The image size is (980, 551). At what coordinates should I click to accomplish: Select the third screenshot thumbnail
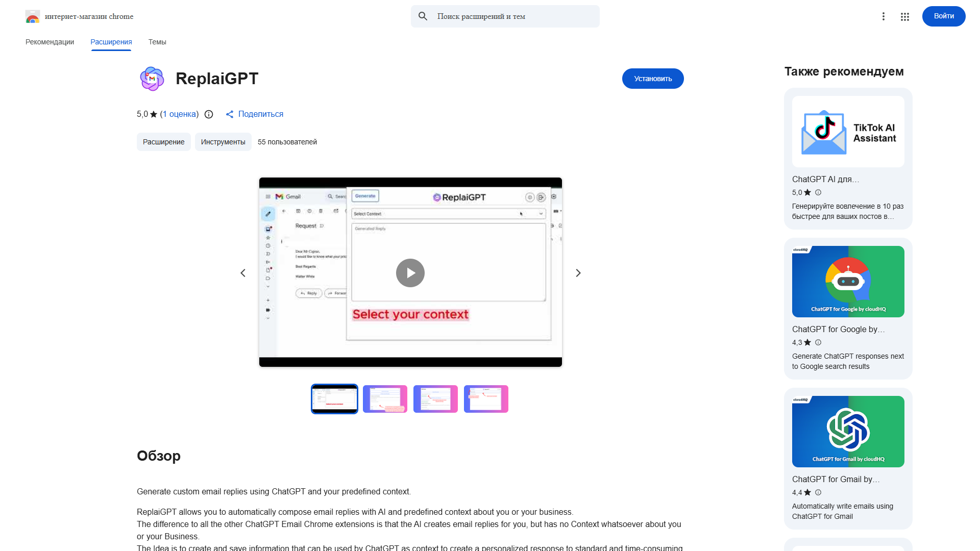click(435, 399)
